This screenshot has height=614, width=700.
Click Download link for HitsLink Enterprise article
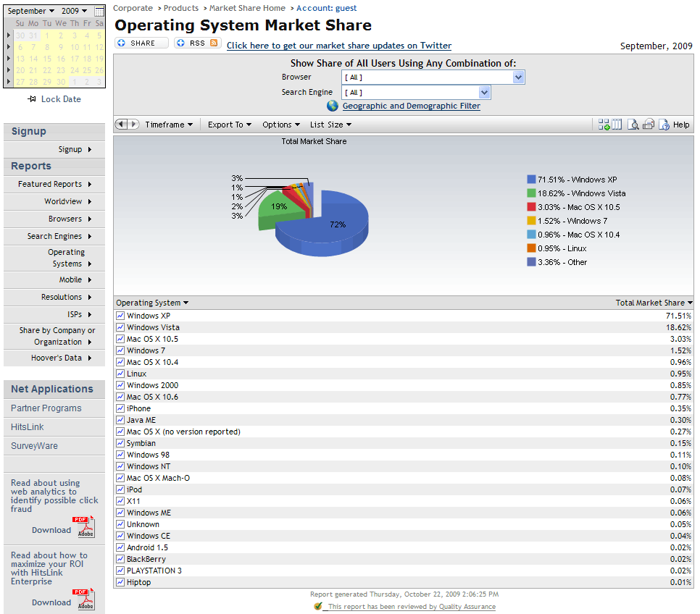click(x=51, y=602)
